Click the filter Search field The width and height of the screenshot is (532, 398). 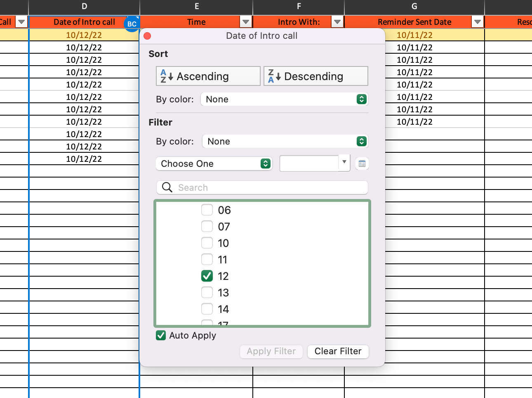point(262,187)
